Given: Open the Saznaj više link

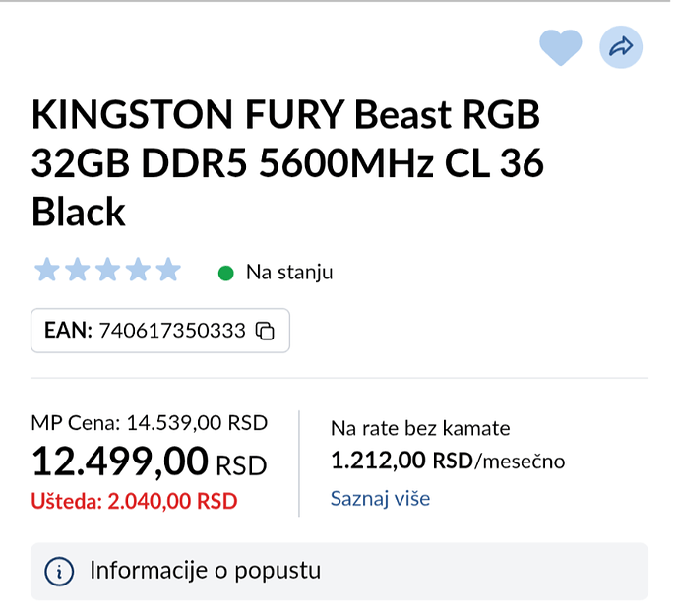Looking at the screenshot, I should point(380,498).
